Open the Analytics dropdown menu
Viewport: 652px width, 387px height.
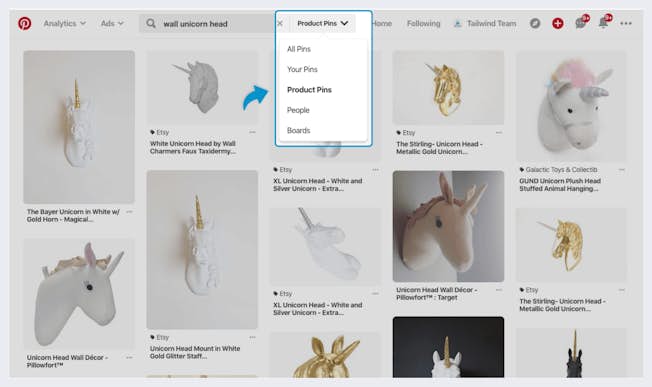pyautogui.click(x=64, y=23)
